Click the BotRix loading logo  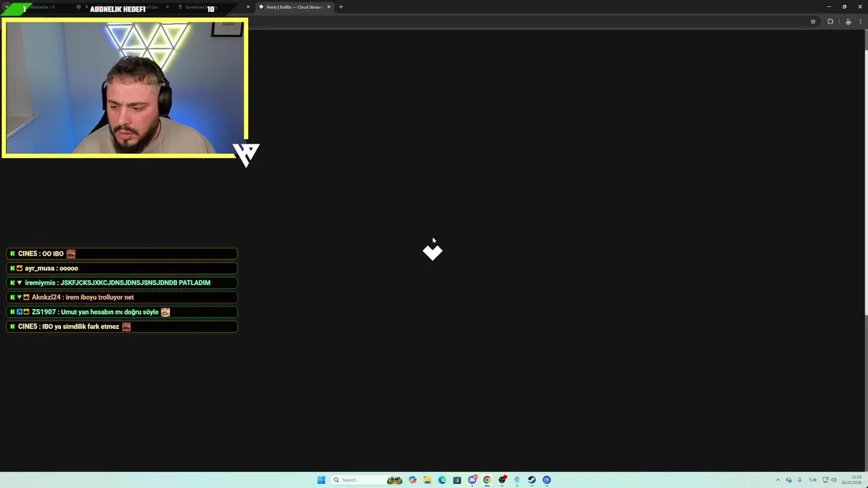click(x=433, y=252)
